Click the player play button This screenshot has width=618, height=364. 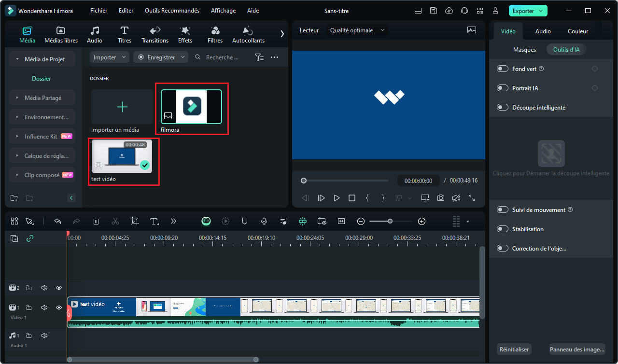click(x=337, y=198)
